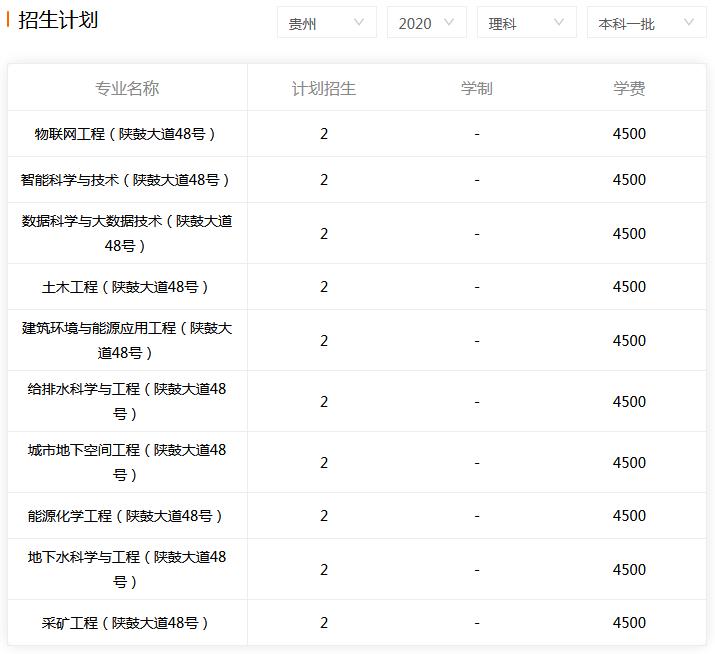Viewport: 715px width, 654px height.
Task: Click the 专业名称 column header
Action: 127,88
